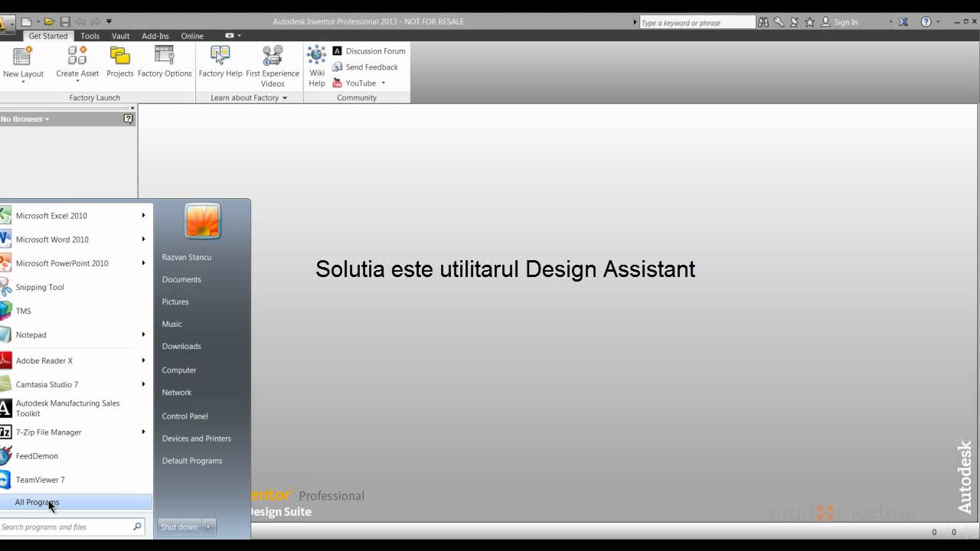Launch Snipping Tool from Start menu
Image resolution: width=980 pixels, height=551 pixels.
[x=76, y=287]
